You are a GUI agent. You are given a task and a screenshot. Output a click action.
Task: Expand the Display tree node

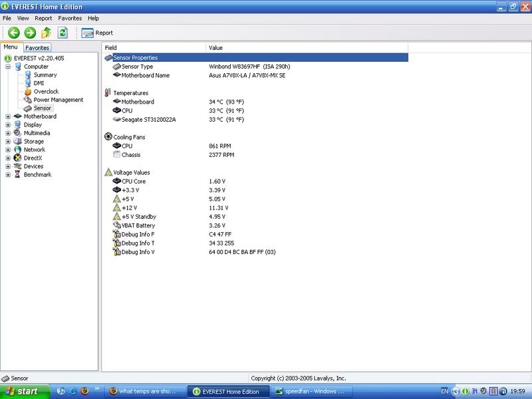click(x=8, y=125)
